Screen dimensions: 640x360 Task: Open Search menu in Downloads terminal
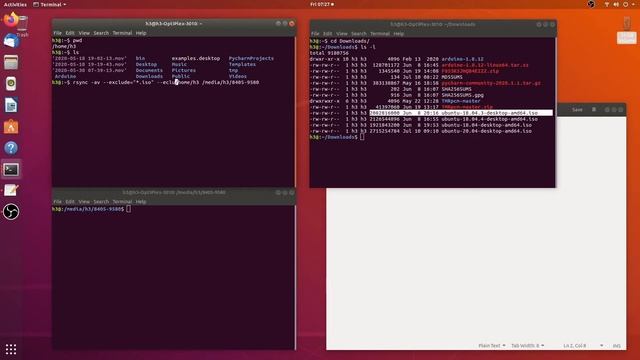359,33
